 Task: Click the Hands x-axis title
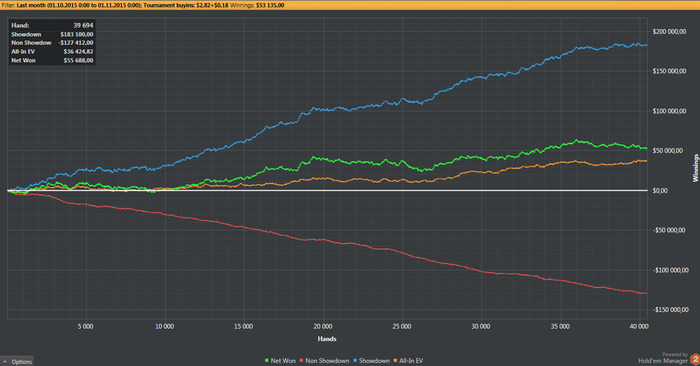coord(327,339)
